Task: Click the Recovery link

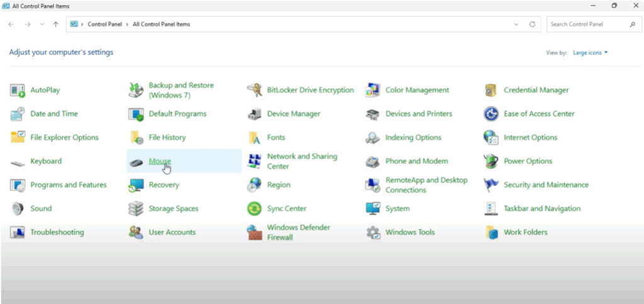Action: tap(164, 185)
